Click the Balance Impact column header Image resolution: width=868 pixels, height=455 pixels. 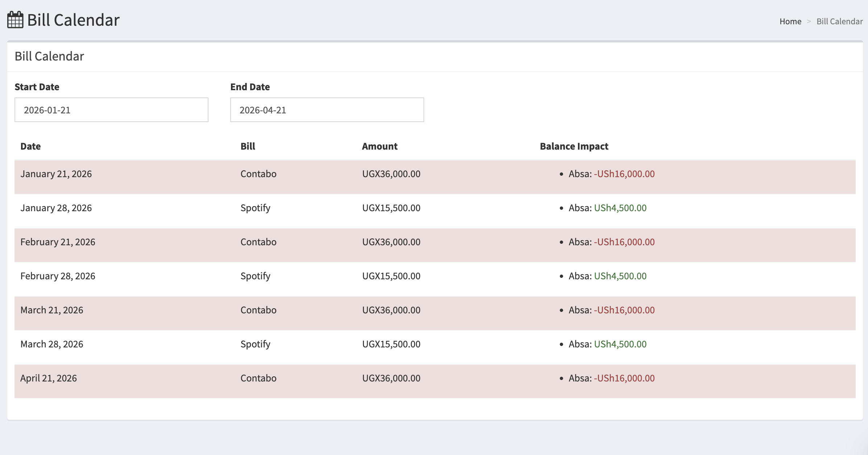coord(574,146)
